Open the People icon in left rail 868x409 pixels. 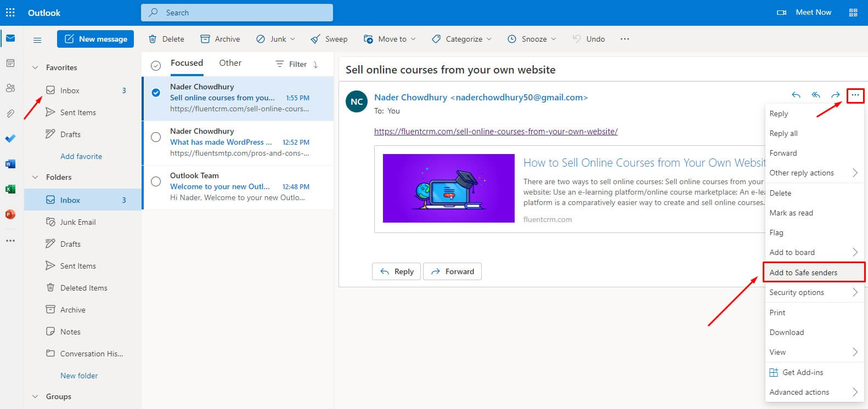[x=10, y=88]
